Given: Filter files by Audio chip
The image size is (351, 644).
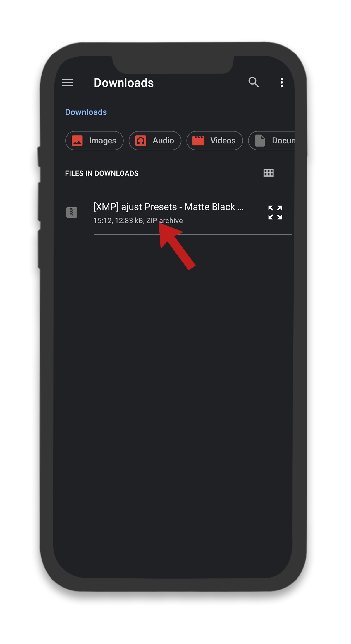Looking at the screenshot, I should click(x=155, y=141).
